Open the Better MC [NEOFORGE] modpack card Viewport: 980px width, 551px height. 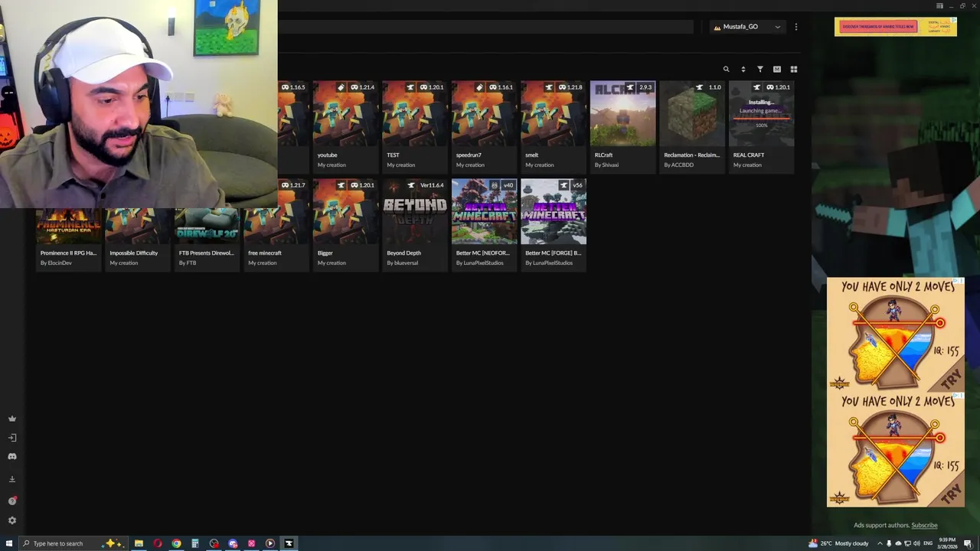click(x=484, y=224)
